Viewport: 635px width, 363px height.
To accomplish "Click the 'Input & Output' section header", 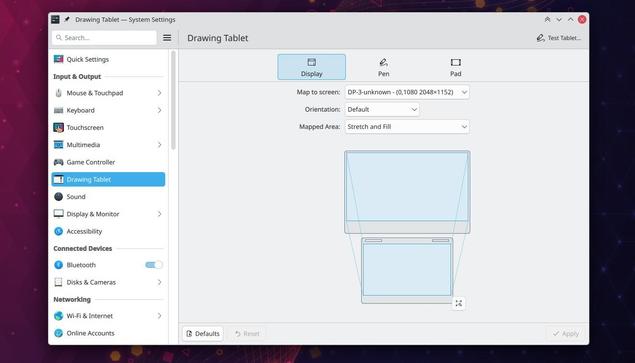I will click(77, 76).
